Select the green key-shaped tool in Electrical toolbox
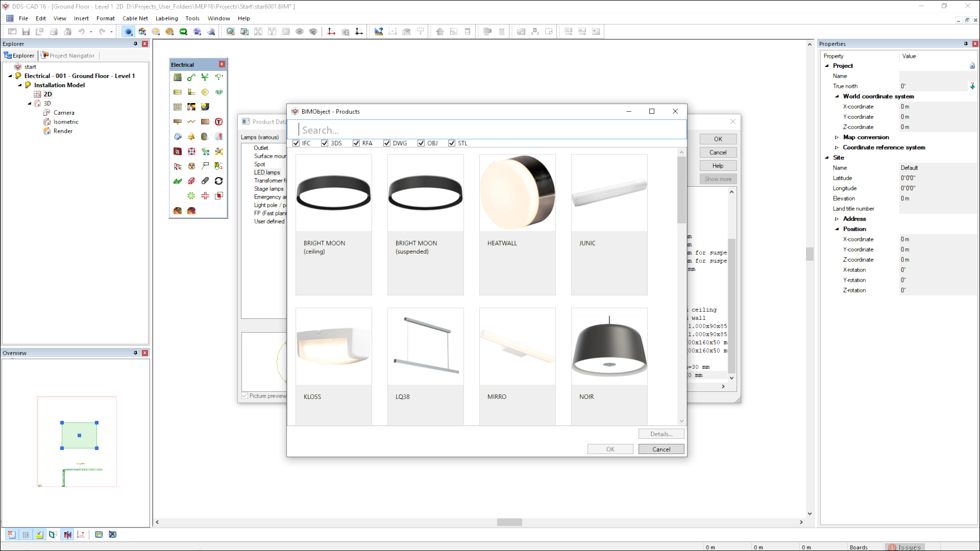The width and height of the screenshot is (980, 551). point(191,78)
